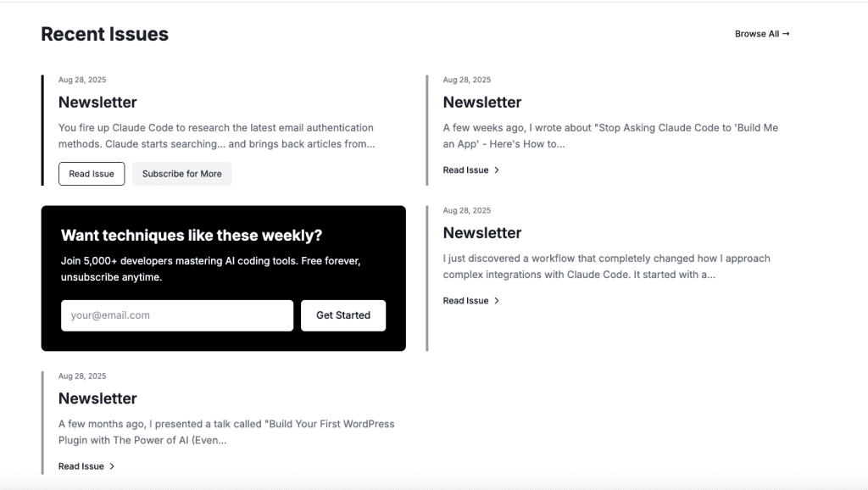The width and height of the screenshot is (868, 490).
Task: Click Newsletter title about WordPress Plugin talk
Action: [97, 398]
